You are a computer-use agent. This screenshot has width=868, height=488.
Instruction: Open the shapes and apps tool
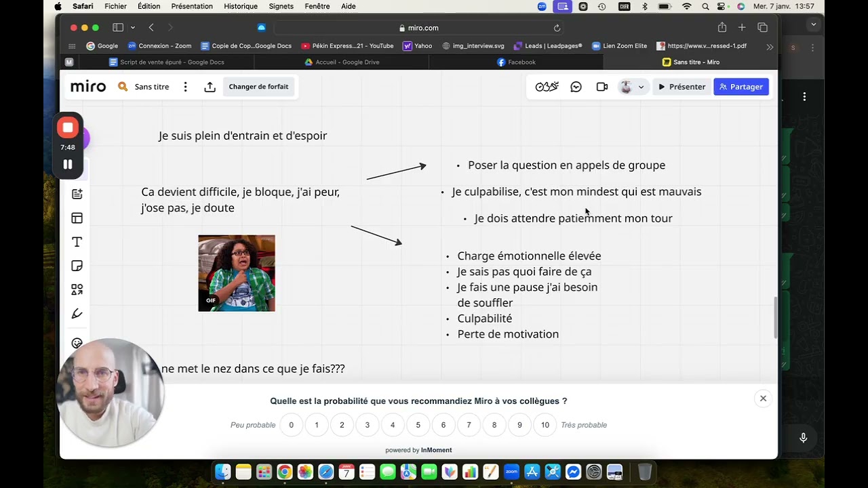point(77,289)
